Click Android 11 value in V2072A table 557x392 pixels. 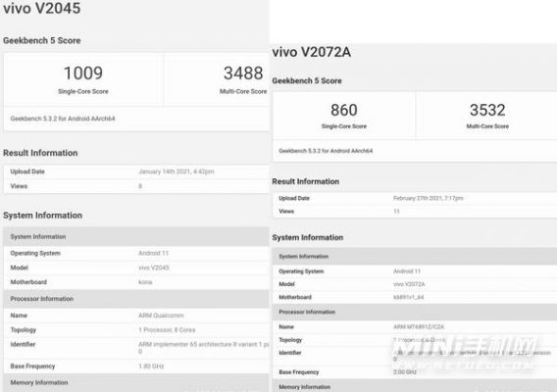pyautogui.click(x=407, y=271)
